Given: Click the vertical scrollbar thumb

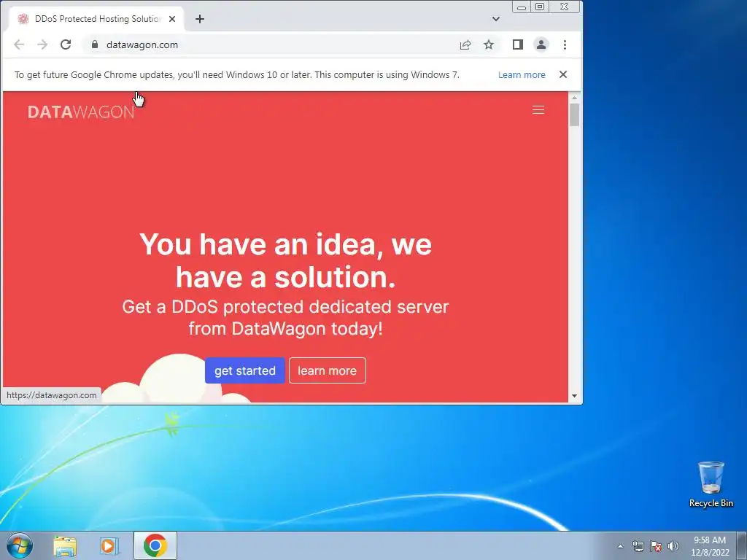Looking at the screenshot, I should (x=574, y=114).
